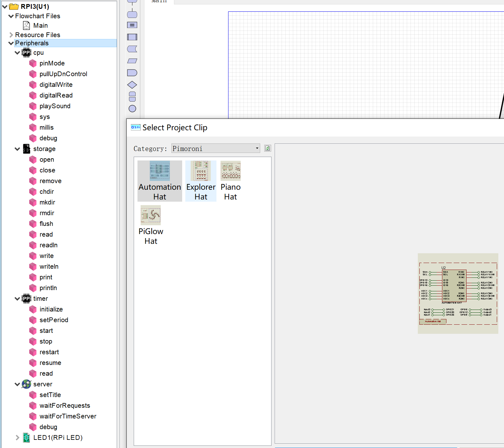This screenshot has height=448, width=504.
Task: Select the mkdir storage method
Action: tap(48, 202)
